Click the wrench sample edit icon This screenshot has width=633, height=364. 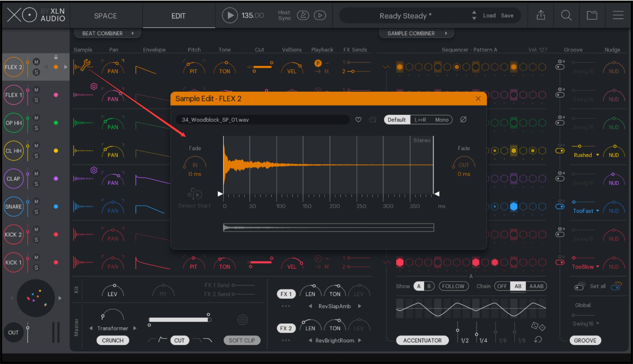(85, 65)
